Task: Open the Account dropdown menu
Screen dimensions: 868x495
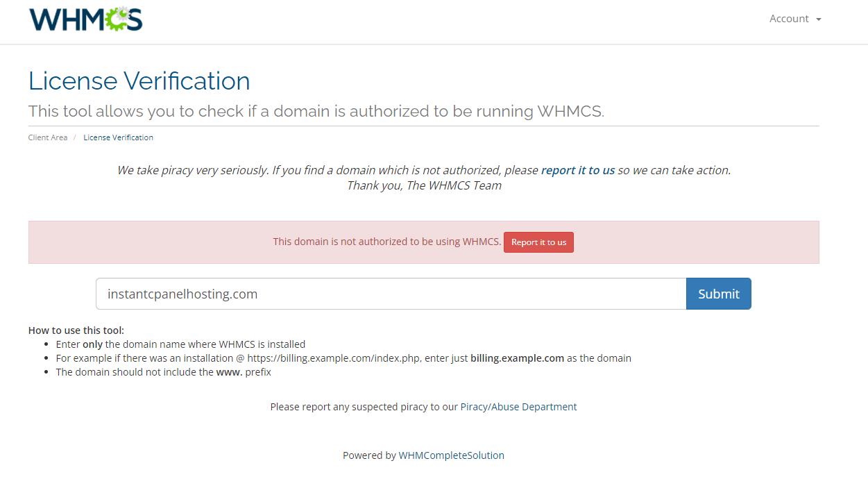Action: tap(795, 19)
